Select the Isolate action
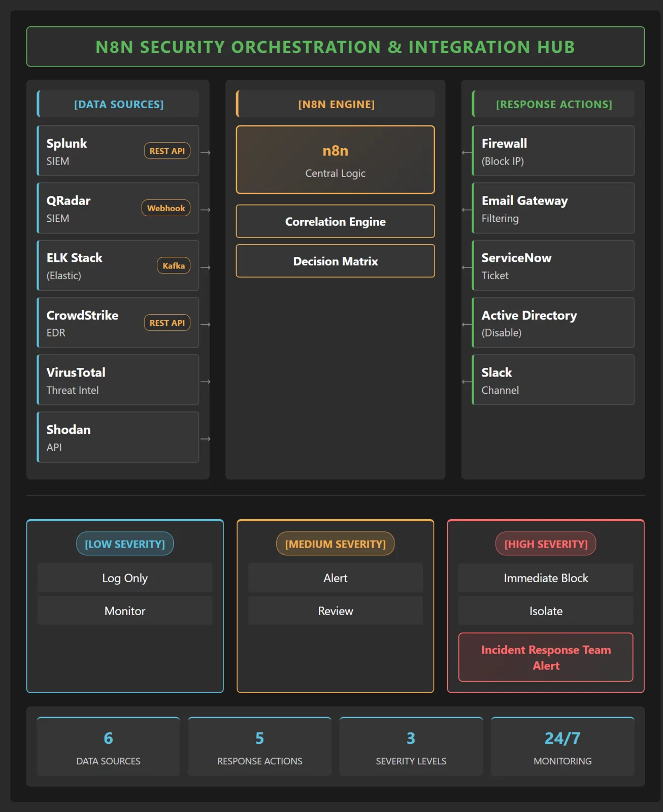The width and height of the screenshot is (663, 812). pyautogui.click(x=546, y=611)
